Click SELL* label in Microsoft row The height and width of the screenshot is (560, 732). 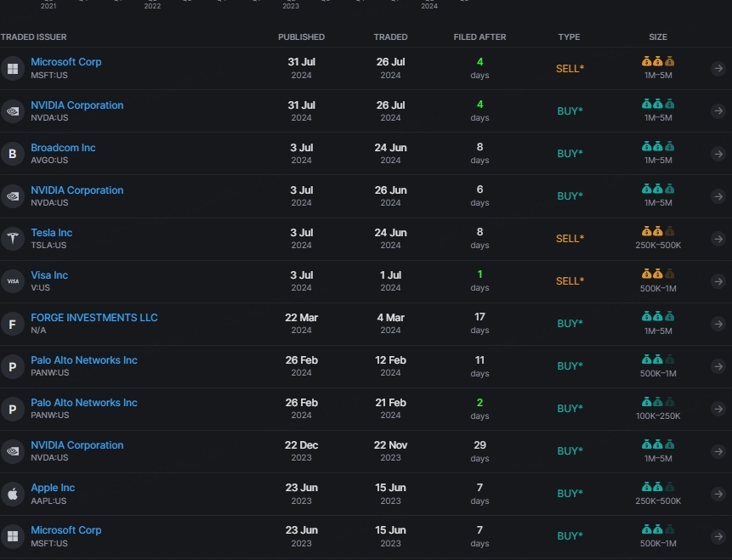570,69
